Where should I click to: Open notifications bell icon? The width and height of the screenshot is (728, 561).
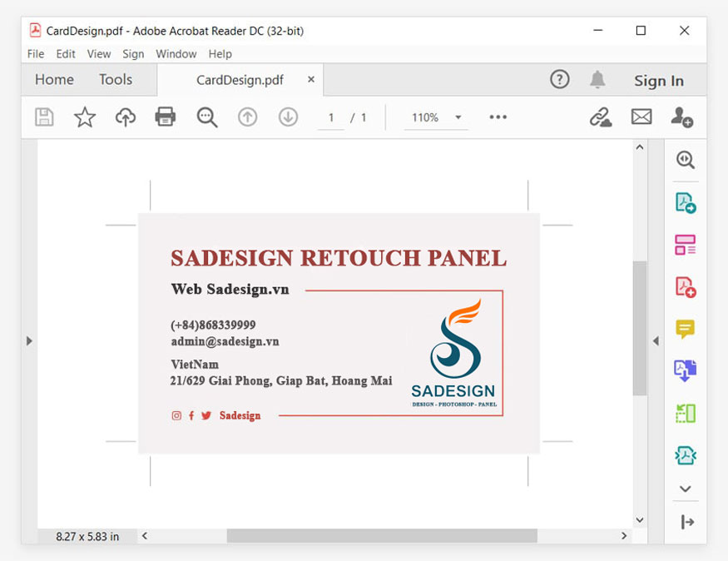point(597,79)
